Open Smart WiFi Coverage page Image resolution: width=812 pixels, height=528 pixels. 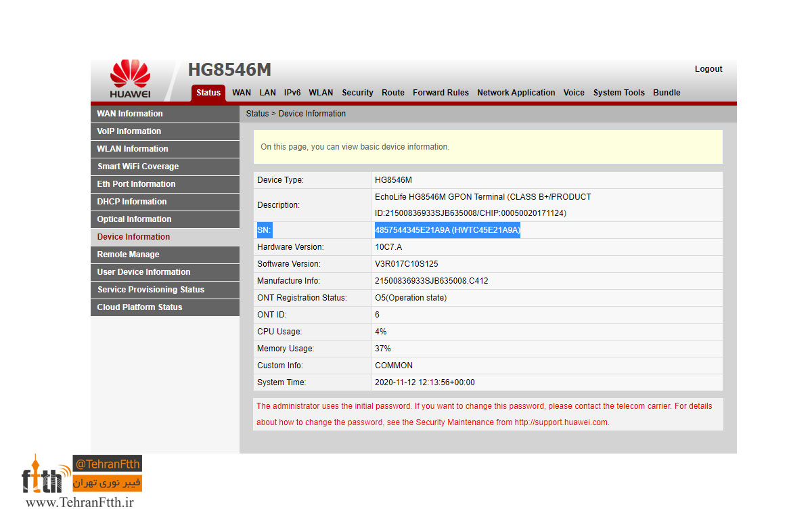pos(165,167)
